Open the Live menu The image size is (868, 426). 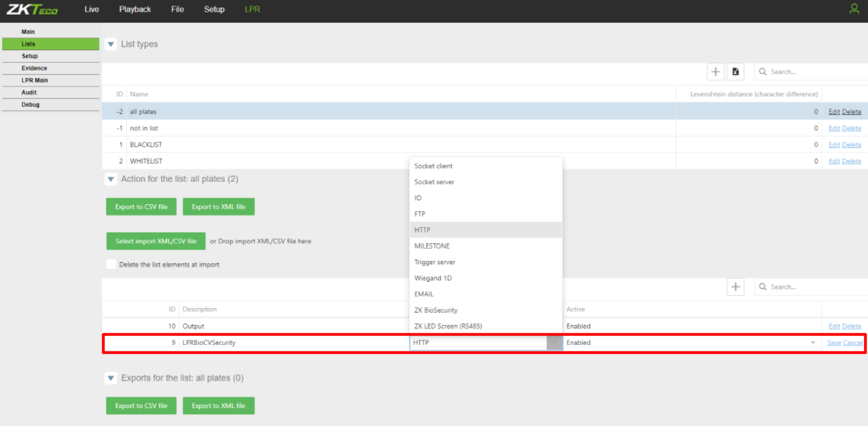tap(91, 9)
